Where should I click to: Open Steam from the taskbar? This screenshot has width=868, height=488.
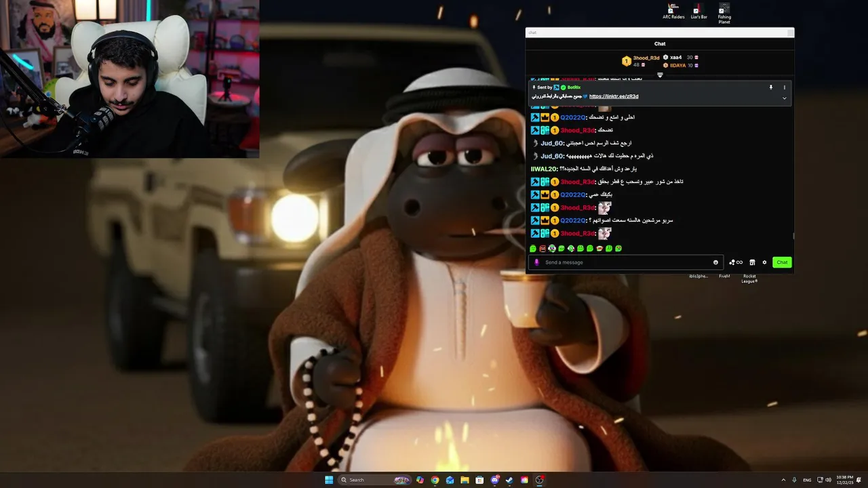click(509, 480)
